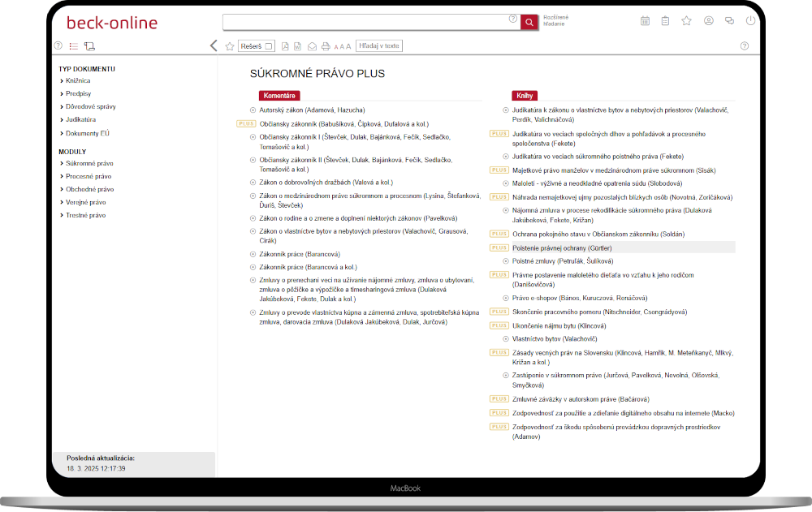Click the scroll document icon in sidebar toolbar

(x=89, y=46)
